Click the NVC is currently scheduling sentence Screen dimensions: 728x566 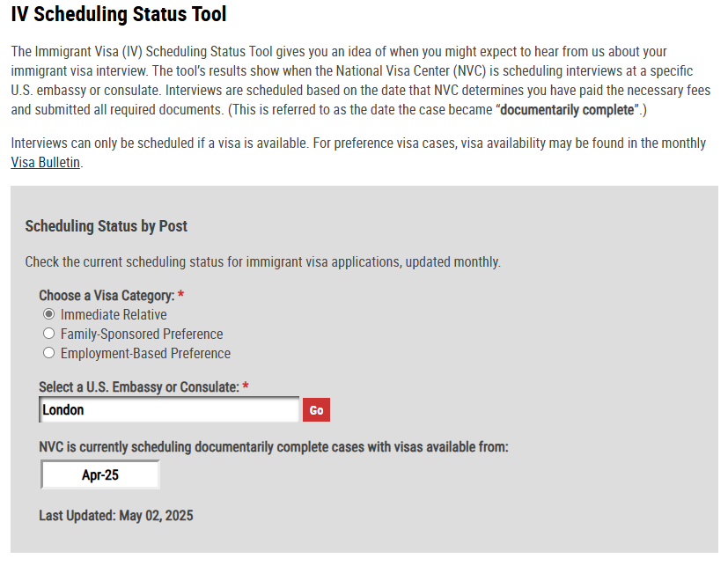pos(274,446)
